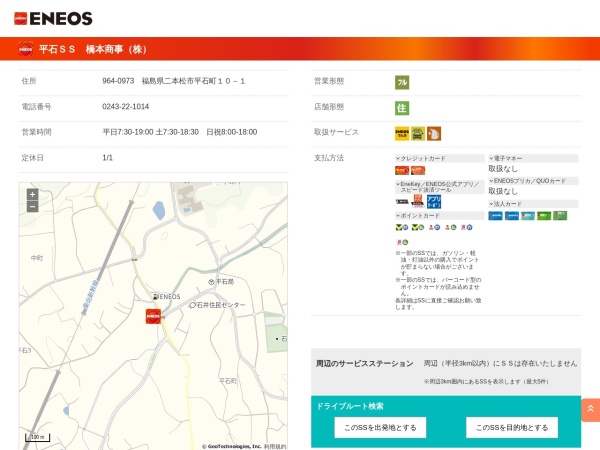Click the orange speed payment tool icon
The width and height of the screenshot is (600, 450).
click(417, 201)
